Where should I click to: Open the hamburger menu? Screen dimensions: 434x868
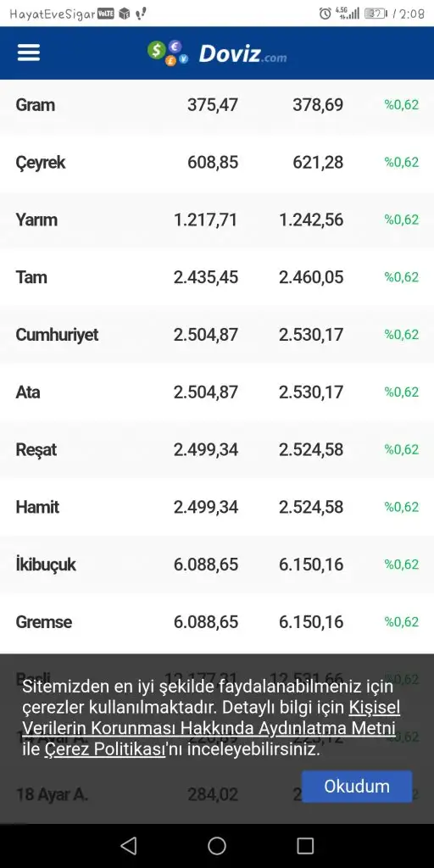click(29, 53)
